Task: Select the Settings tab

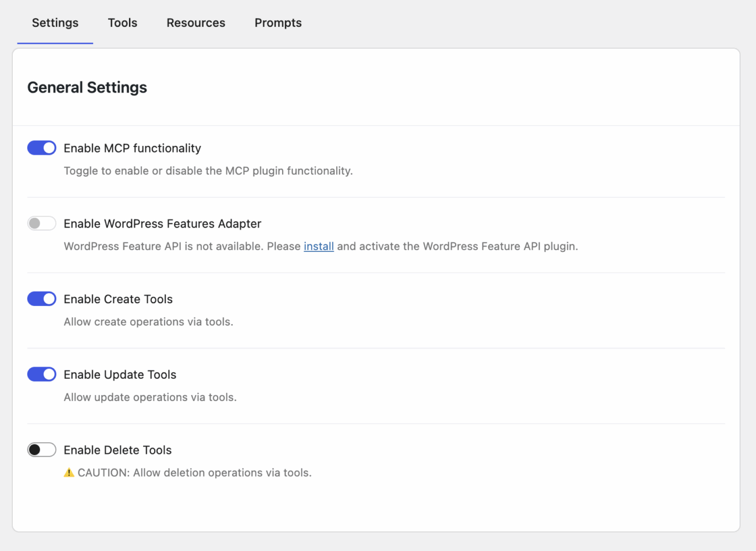Action: pos(55,23)
